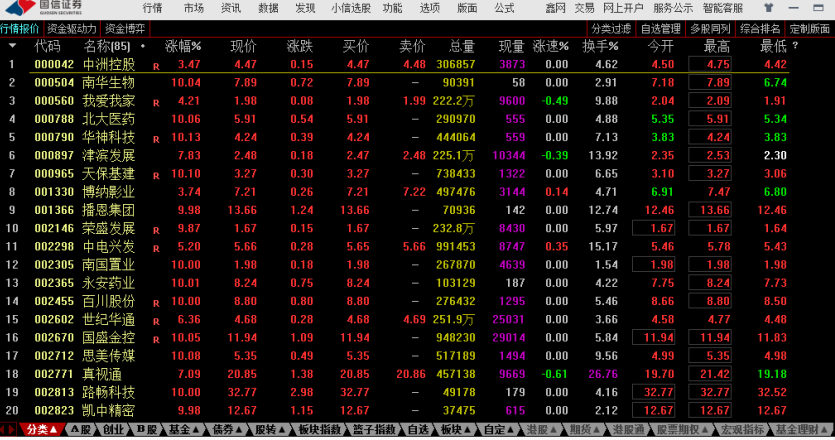Viewport: 835px width, 440px height.
Task: Expand the 港股 dropdown tab
Action: click(x=542, y=429)
